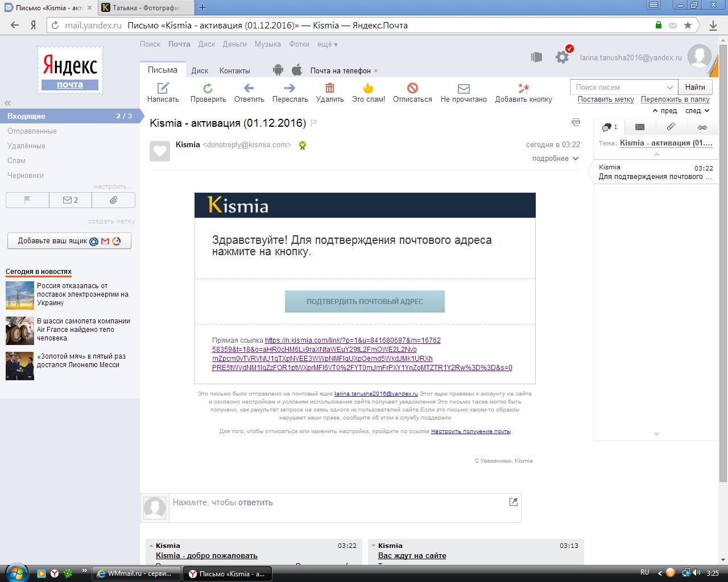
Task: Switch to the Диск tab
Action: click(200, 71)
